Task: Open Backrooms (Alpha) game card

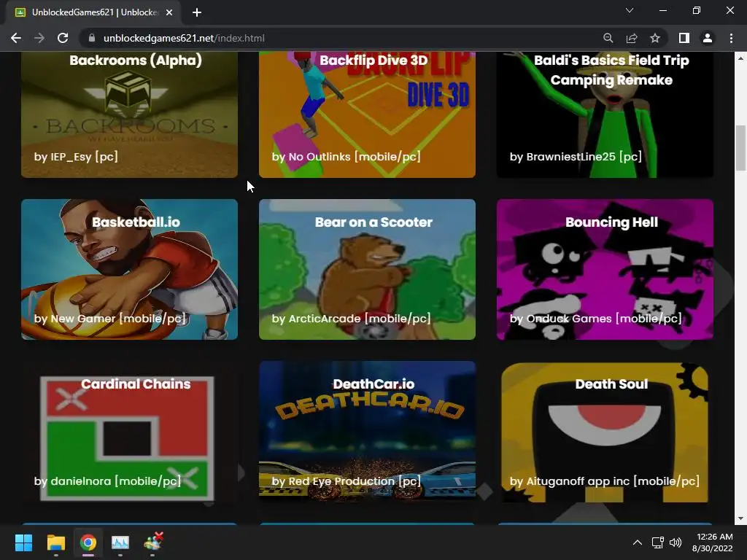Action: [129, 114]
